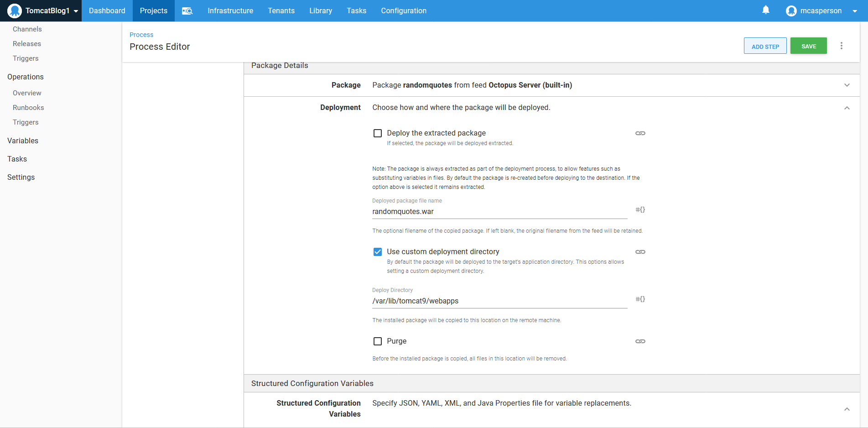Enable Deploy the extracted package checkbox
The height and width of the screenshot is (428, 868).
[x=378, y=133]
